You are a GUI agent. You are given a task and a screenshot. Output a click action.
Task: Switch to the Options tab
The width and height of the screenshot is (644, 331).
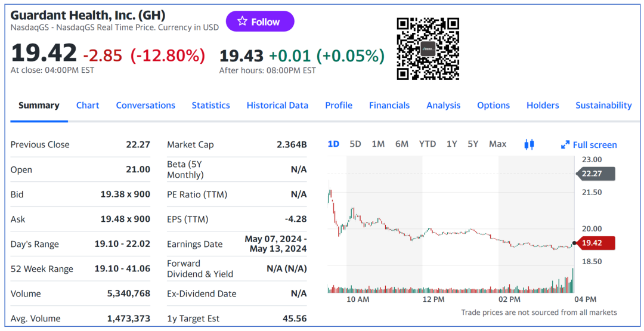(493, 106)
